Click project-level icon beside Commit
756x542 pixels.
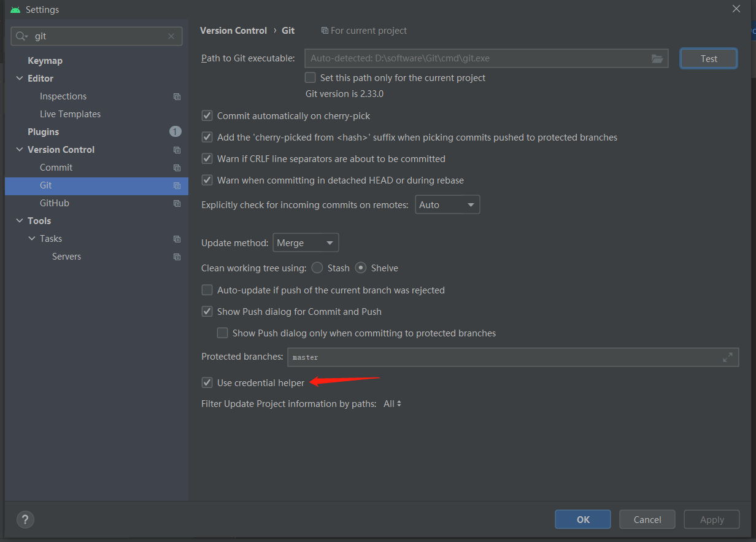point(177,168)
